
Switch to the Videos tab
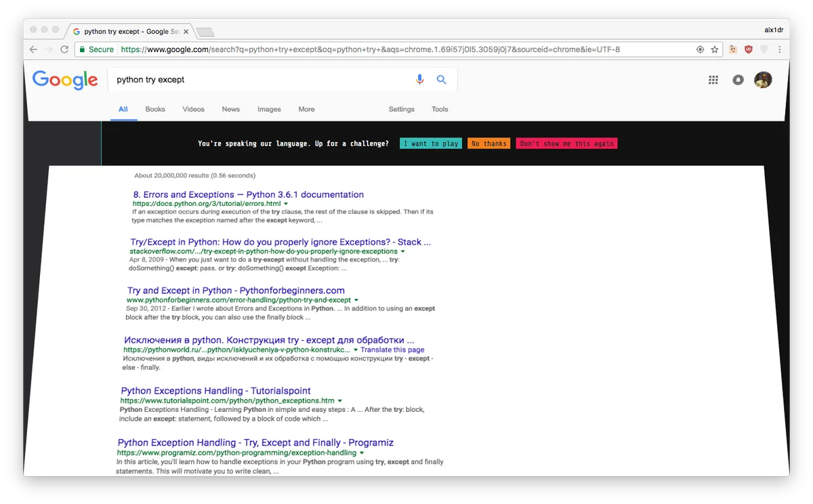click(x=193, y=109)
